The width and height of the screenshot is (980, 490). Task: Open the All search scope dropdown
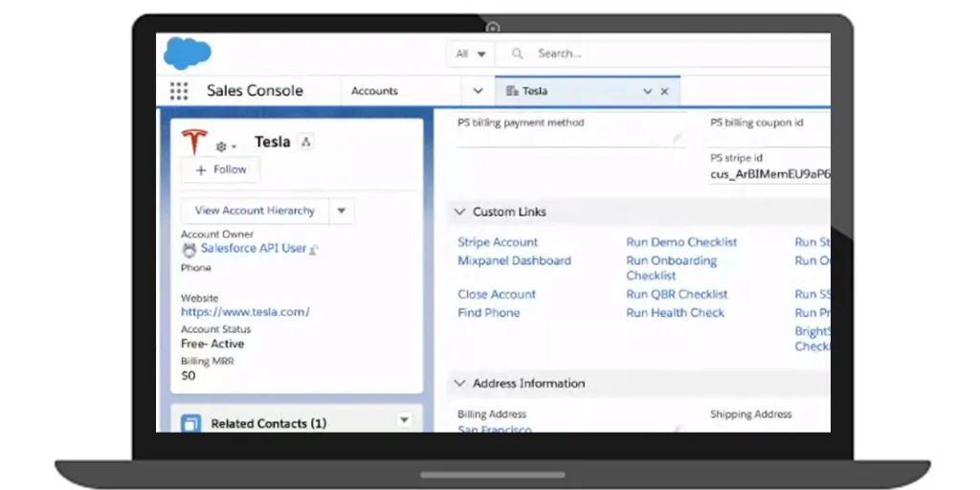471,54
